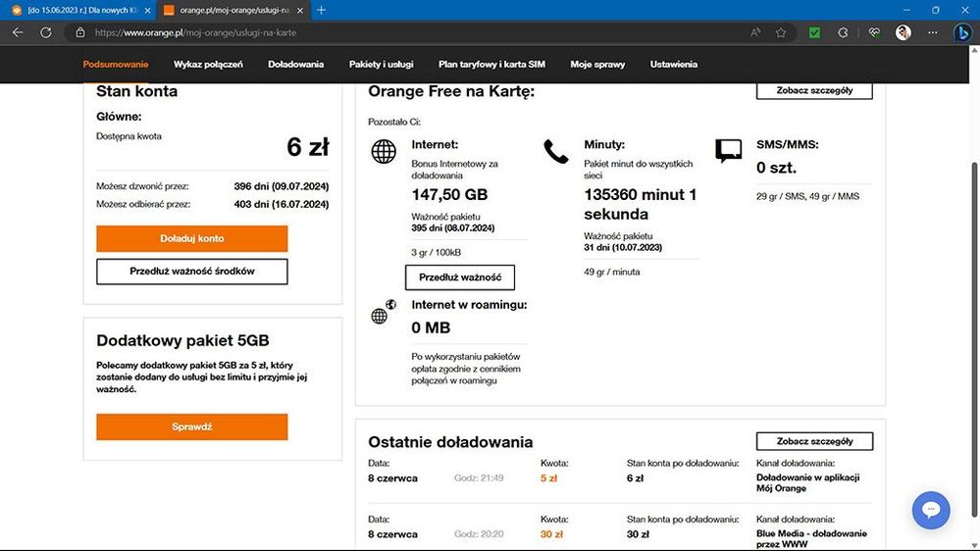Open the Browser essentials heart icon
Image resolution: width=980 pixels, height=551 pixels.
coord(874,32)
